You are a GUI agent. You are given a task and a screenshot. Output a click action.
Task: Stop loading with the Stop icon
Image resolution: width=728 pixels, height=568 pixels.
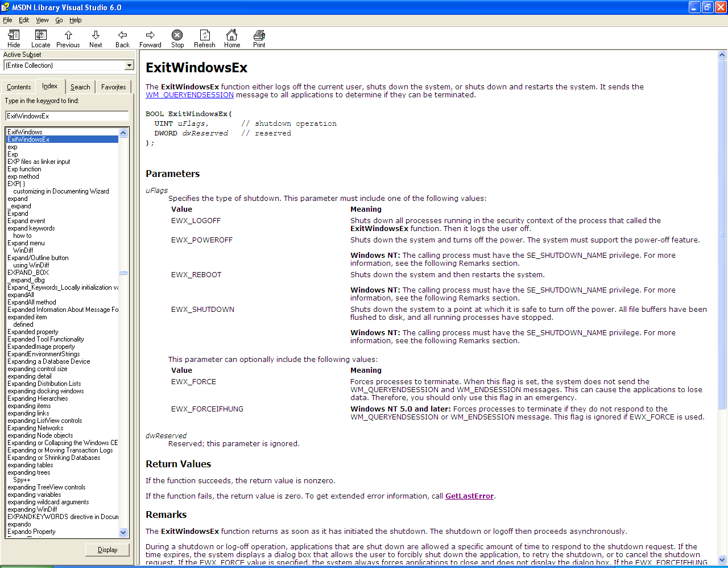pyautogui.click(x=177, y=35)
